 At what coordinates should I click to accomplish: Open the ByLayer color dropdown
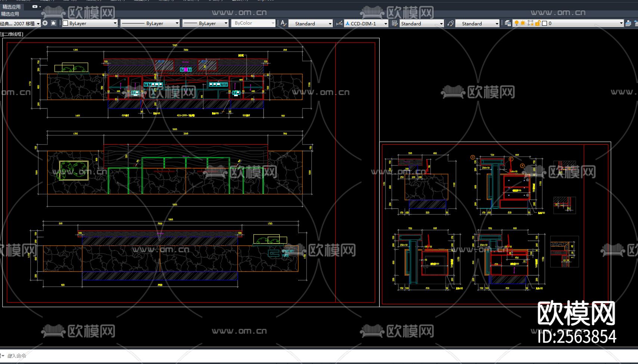tap(115, 23)
